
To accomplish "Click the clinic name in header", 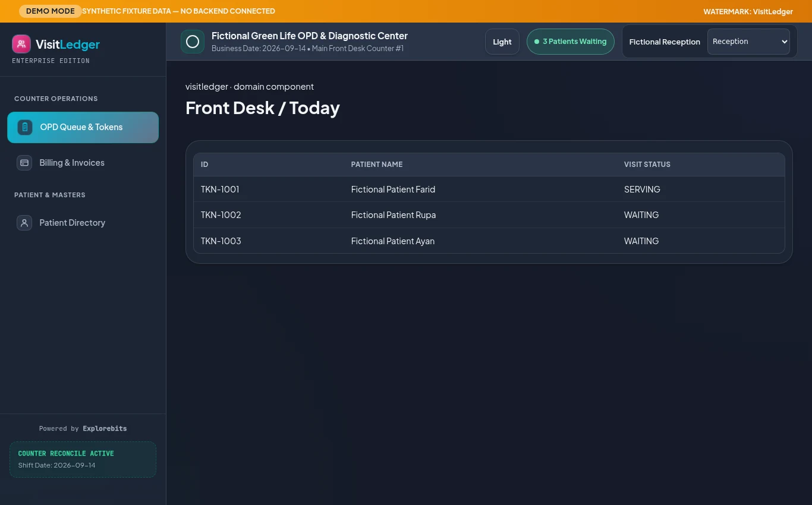I will click(310, 36).
